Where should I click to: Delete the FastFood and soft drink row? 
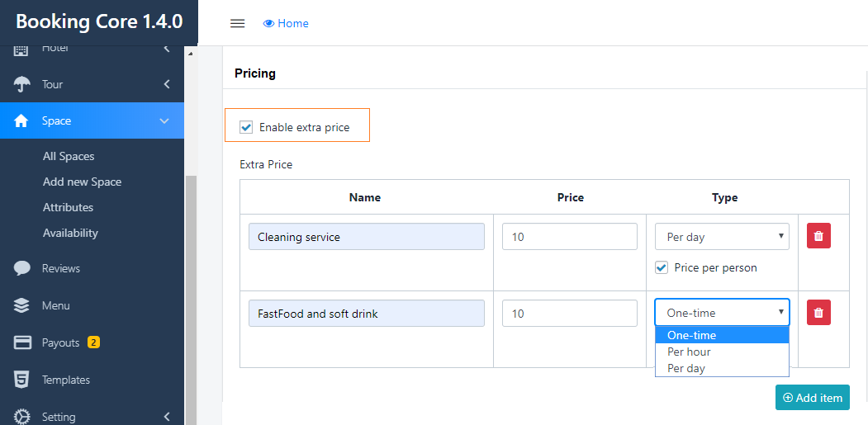[818, 313]
